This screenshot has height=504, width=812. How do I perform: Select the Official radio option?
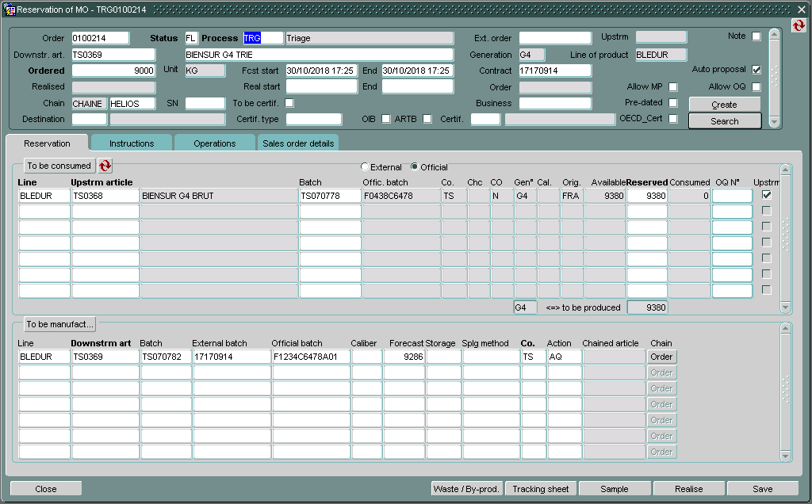(414, 166)
